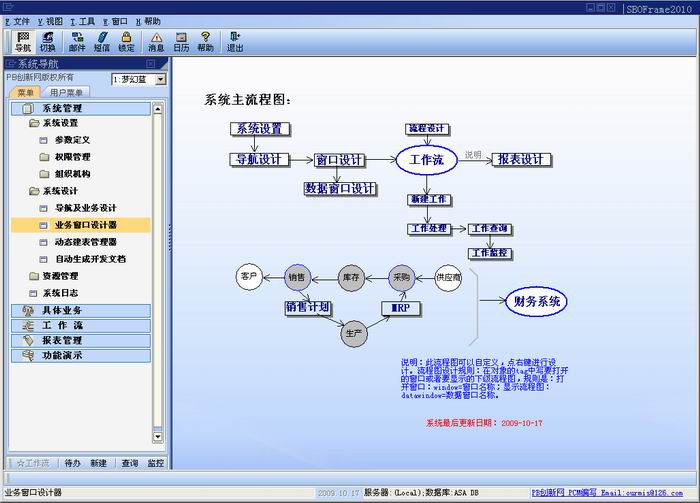Click the 新建工作 flowchart box
This screenshot has width=700, height=503.
pyautogui.click(x=429, y=200)
